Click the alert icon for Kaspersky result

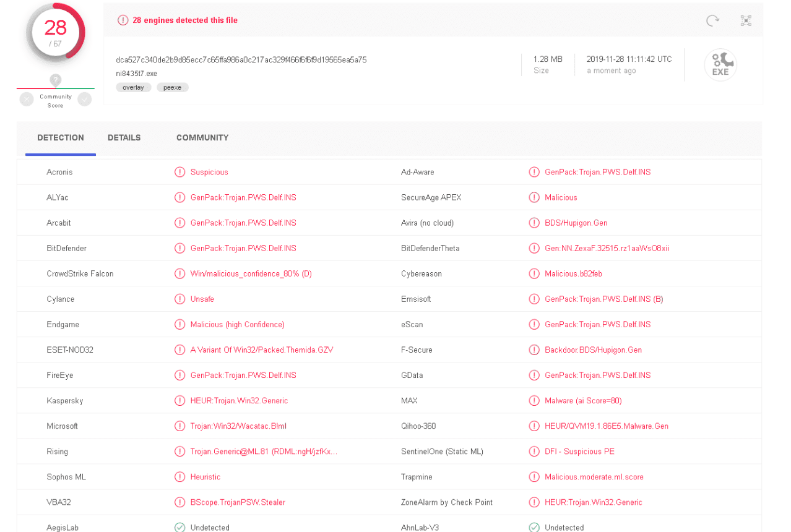pyautogui.click(x=179, y=401)
